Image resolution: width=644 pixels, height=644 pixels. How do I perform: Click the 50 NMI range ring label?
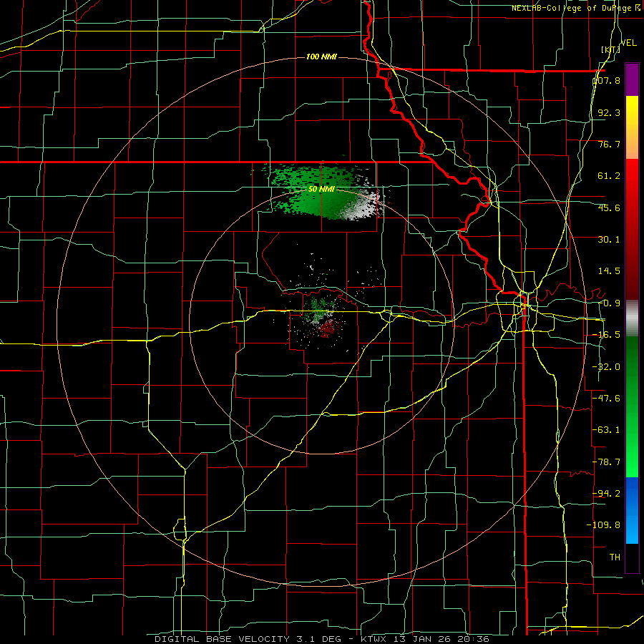pos(321,190)
